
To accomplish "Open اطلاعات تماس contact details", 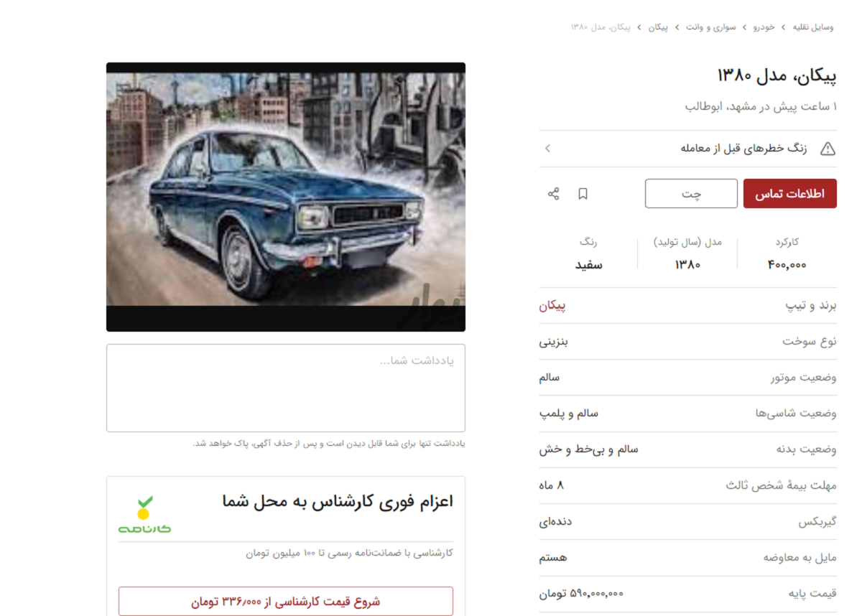I will (789, 193).
